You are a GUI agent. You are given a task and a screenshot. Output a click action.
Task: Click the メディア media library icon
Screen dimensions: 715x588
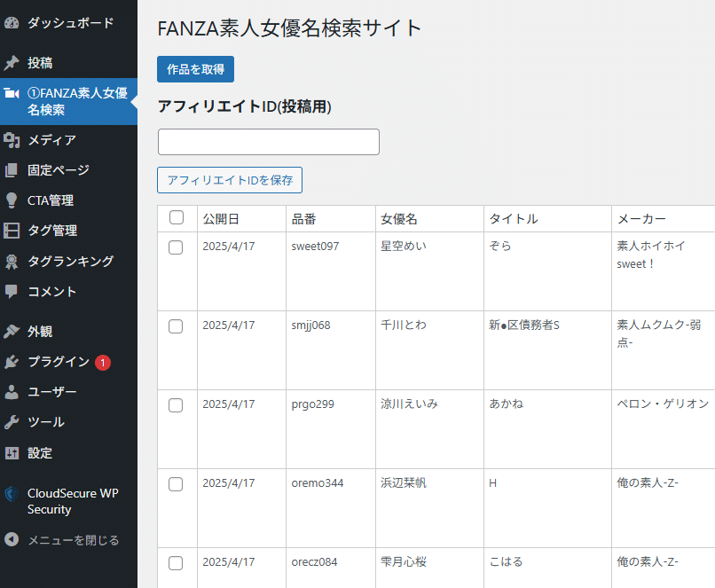(12, 139)
